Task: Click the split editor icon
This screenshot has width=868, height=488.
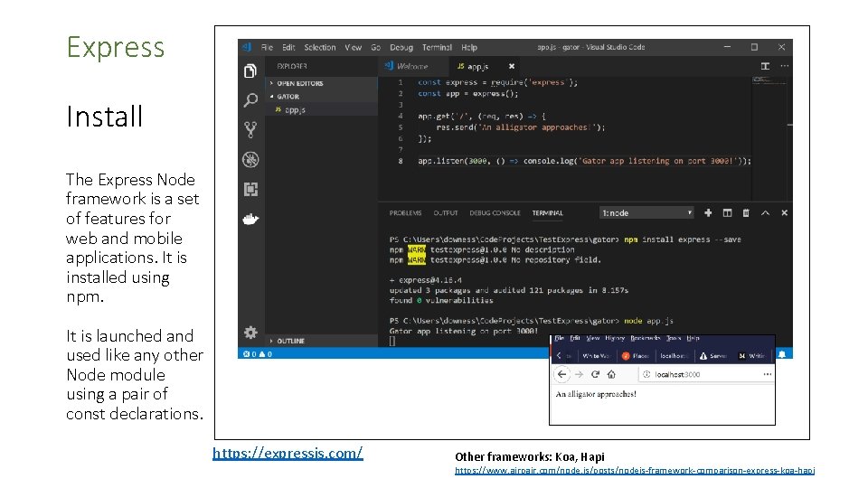Action: (x=765, y=66)
